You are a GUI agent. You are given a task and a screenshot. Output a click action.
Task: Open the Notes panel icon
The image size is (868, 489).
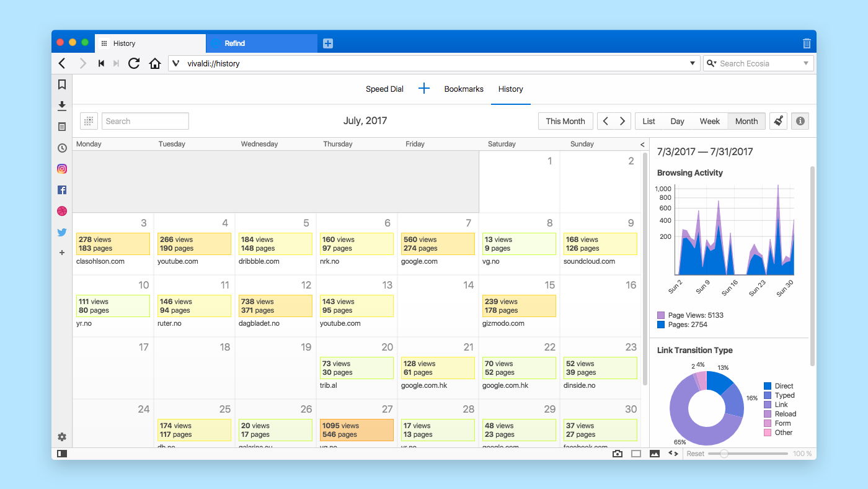62,127
